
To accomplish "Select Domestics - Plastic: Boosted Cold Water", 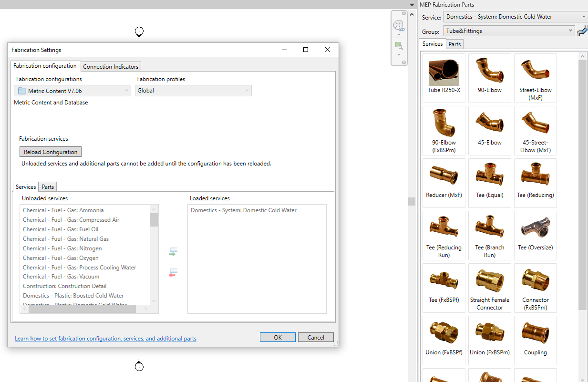I will coord(73,296).
